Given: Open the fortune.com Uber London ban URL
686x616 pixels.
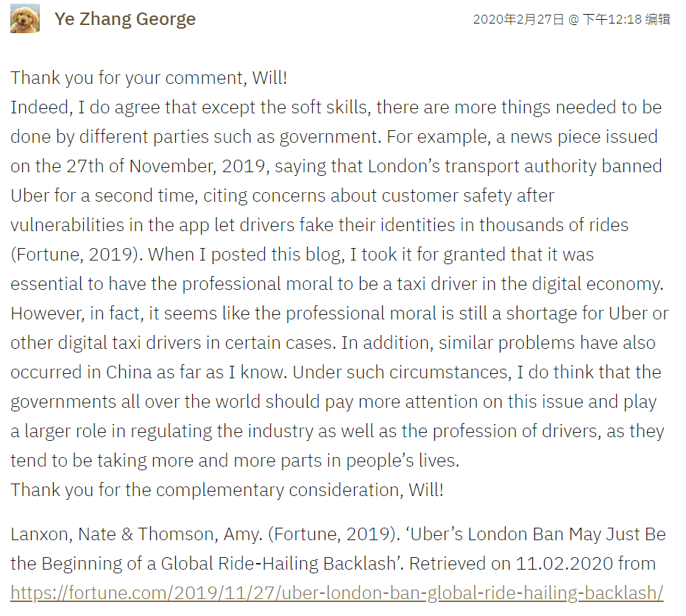Looking at the screenshot, I should (x=337, y=593).
